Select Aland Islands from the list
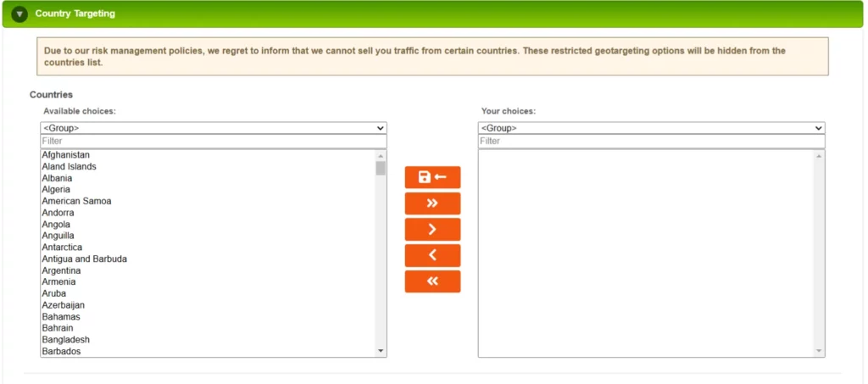The height and width of the screenshot is (384, 868). [x=69, y=167]
